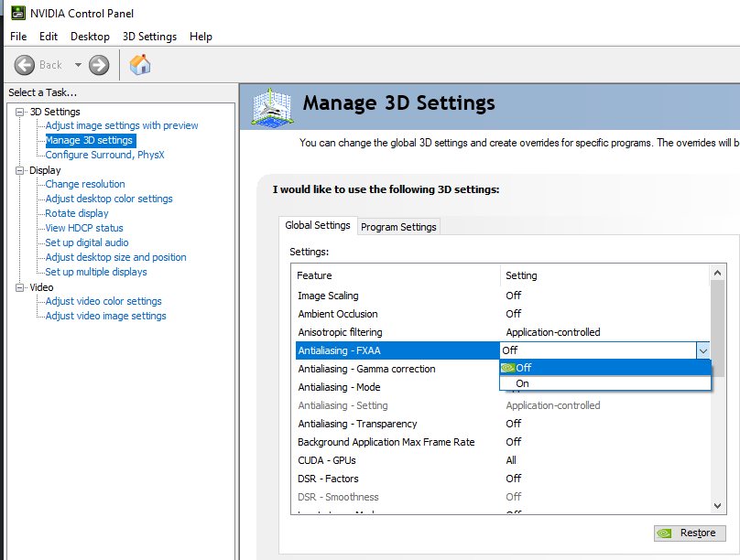The width and height of the screenshot is (740, 560).
Task: Collapse the 3D Settings tree node
Action: [20, 113]
